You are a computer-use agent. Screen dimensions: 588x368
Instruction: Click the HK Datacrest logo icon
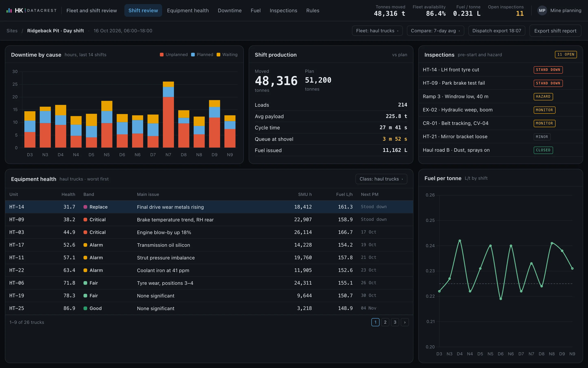9,10
